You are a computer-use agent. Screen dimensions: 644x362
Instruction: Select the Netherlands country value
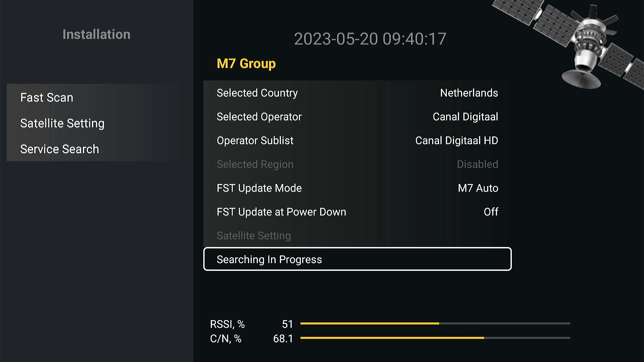tap(469, 93)
